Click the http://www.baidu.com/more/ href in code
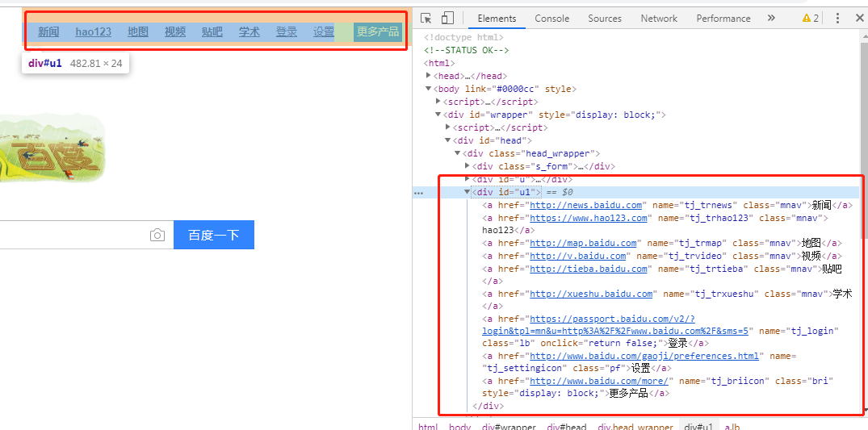The width and height of the screenshot is (868, 430). 599,382
